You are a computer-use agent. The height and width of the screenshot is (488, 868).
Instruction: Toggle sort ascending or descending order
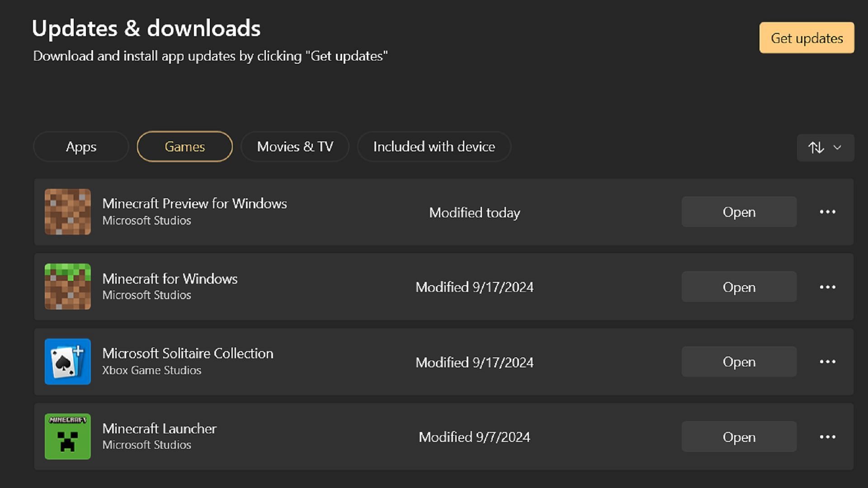[816, 146]
